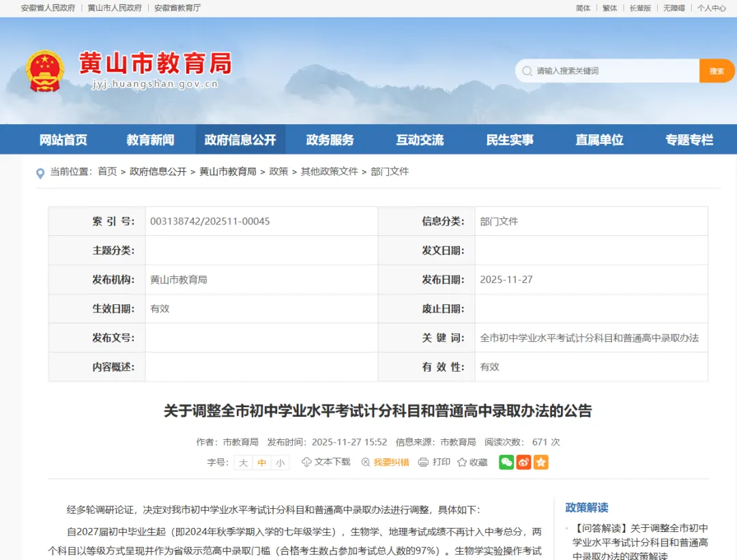Share to QQ空间 with the star icon
737x560 pixels.
point(541,462)
